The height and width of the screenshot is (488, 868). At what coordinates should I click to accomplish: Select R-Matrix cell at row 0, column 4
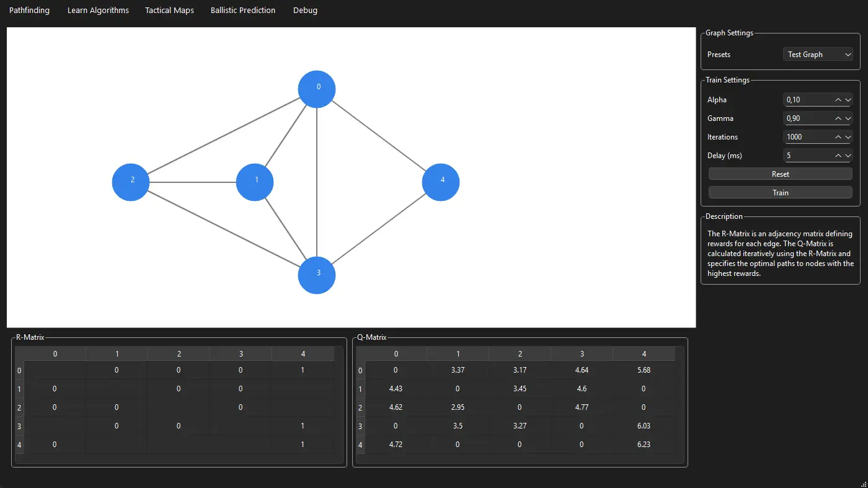pos(303,370)
